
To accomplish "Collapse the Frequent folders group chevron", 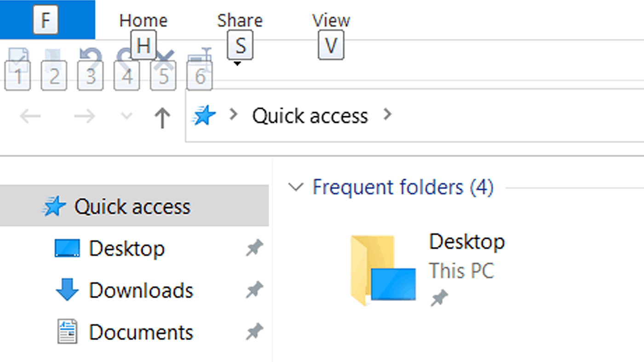I will coord(295,187).
